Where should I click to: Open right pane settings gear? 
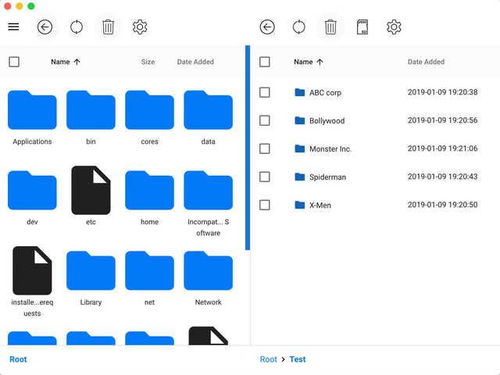(394, 27)
